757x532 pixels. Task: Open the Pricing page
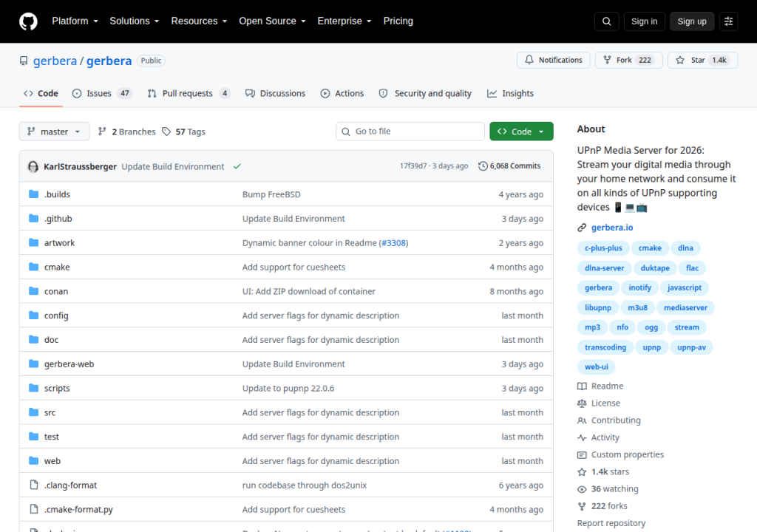coord(398,21)
